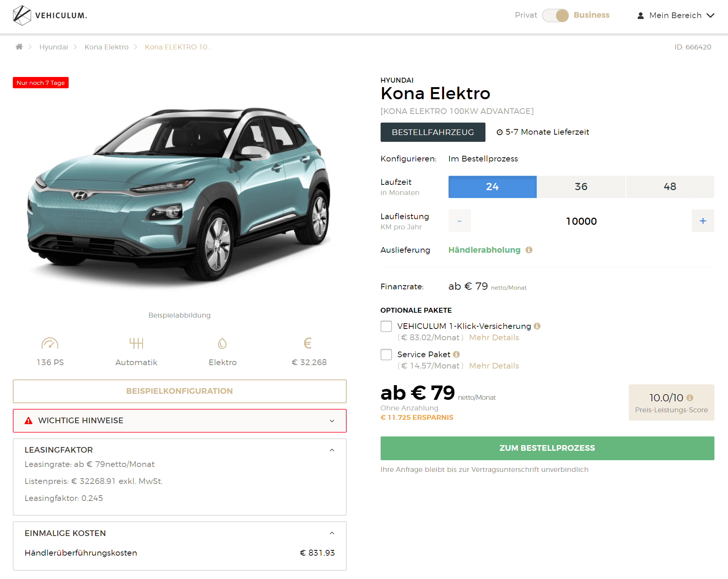Collapse the Einmalige Kosten section
The height and width of the screenshot is (579, 728).
332,533
